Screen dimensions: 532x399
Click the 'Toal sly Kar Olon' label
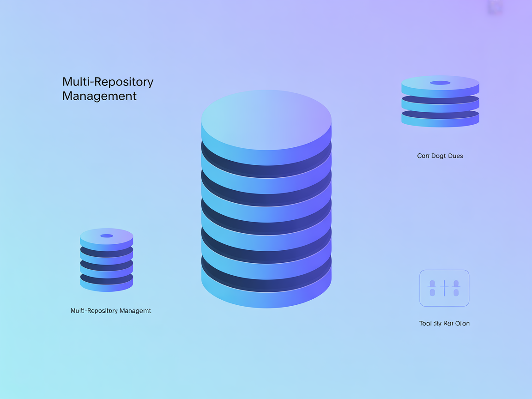click(444, 323)
